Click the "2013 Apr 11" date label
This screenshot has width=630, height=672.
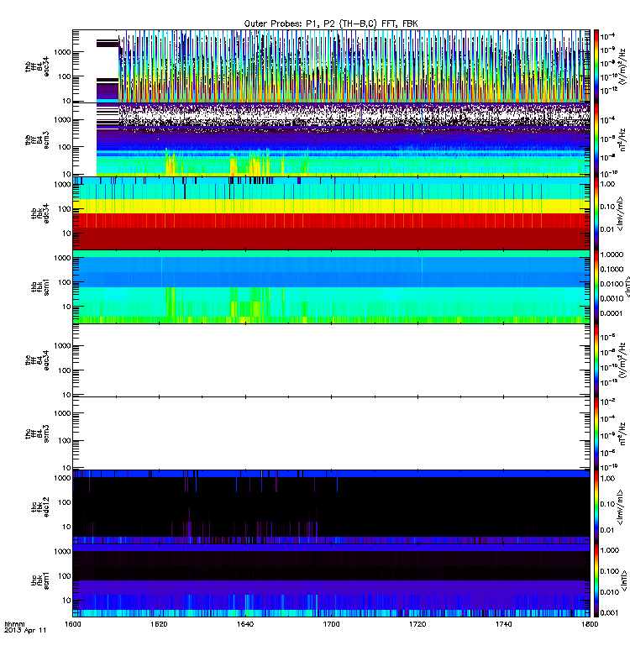point(25,631)
